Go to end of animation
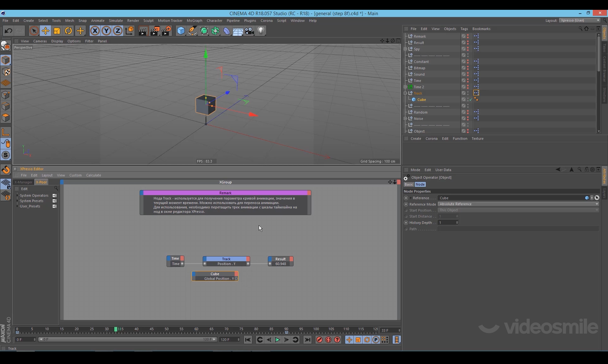This screenshot has height=364, width=608. tap(307, 340)
